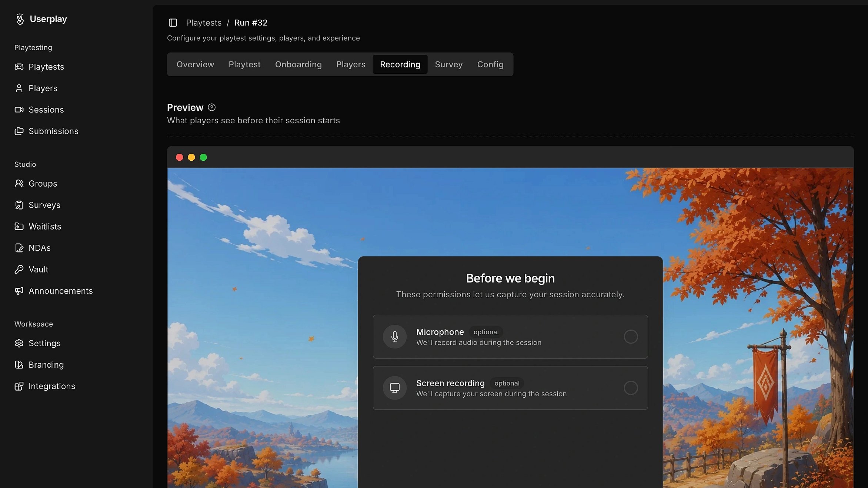Click the red close dot in preview window
The height and width of the screenshot is (488, 868).
pyautogui.click(x=180, y=157)
